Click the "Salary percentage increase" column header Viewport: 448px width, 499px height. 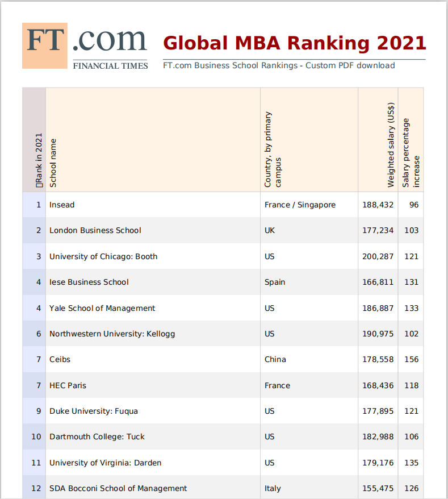point(411,152)
